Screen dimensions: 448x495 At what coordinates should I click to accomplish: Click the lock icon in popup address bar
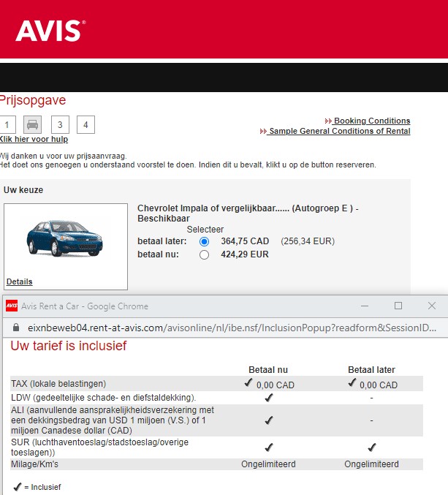point(16,328)
